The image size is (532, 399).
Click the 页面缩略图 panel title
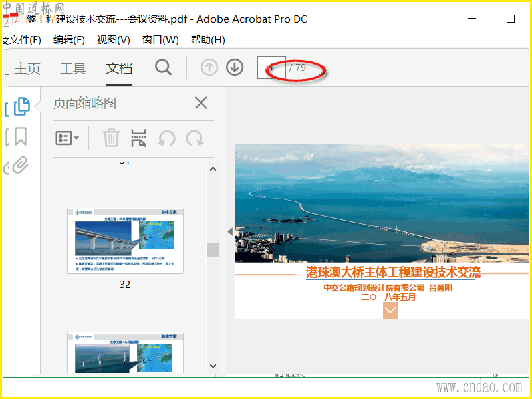coord(85,103)
